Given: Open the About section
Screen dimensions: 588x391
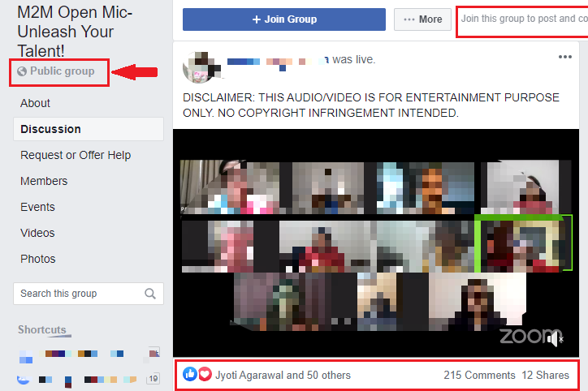Looking at the screenshot, I should [36, 103].
